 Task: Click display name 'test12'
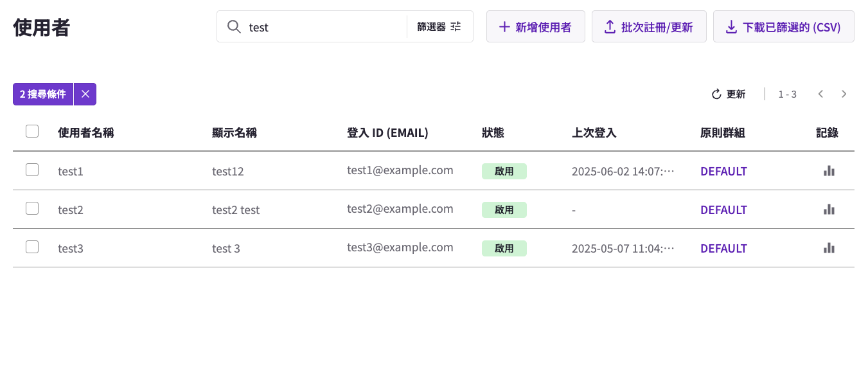(x=228, y=172)
